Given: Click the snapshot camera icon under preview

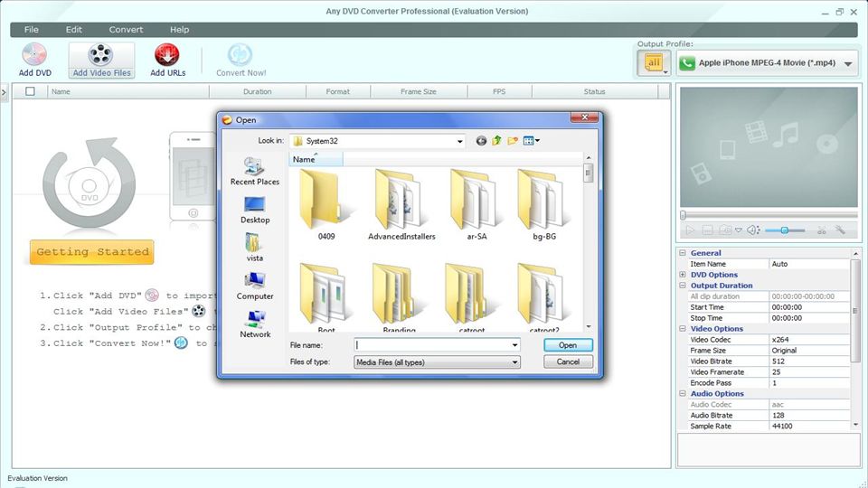Looking at the screenshot, I should coord(724,230).
